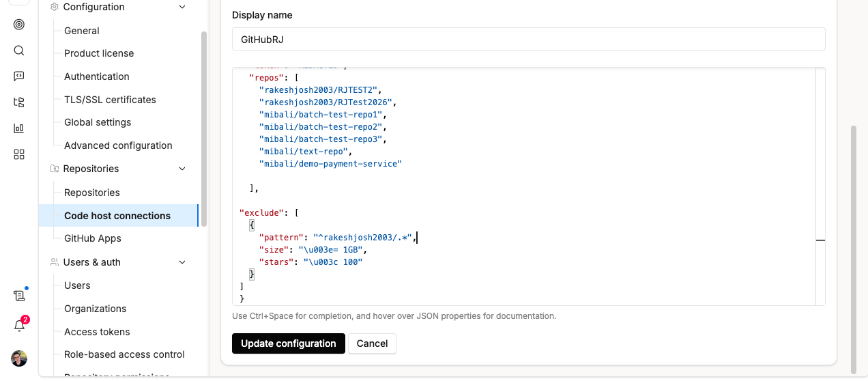Collapse the Repositories section chevron
Screen dimensions: 868x381
click(x=182, y=169)
